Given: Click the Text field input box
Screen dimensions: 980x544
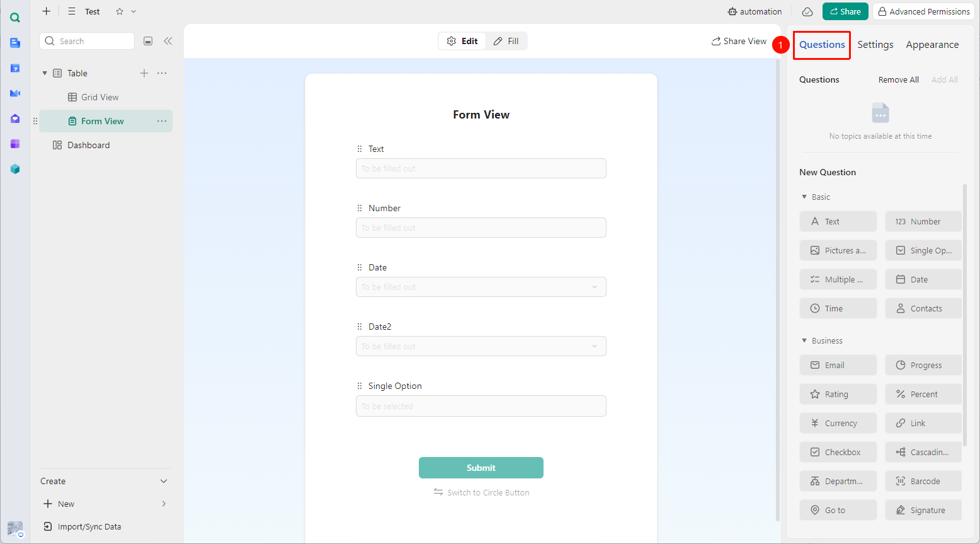Looking at the screenshot, I should pos(481,168).
